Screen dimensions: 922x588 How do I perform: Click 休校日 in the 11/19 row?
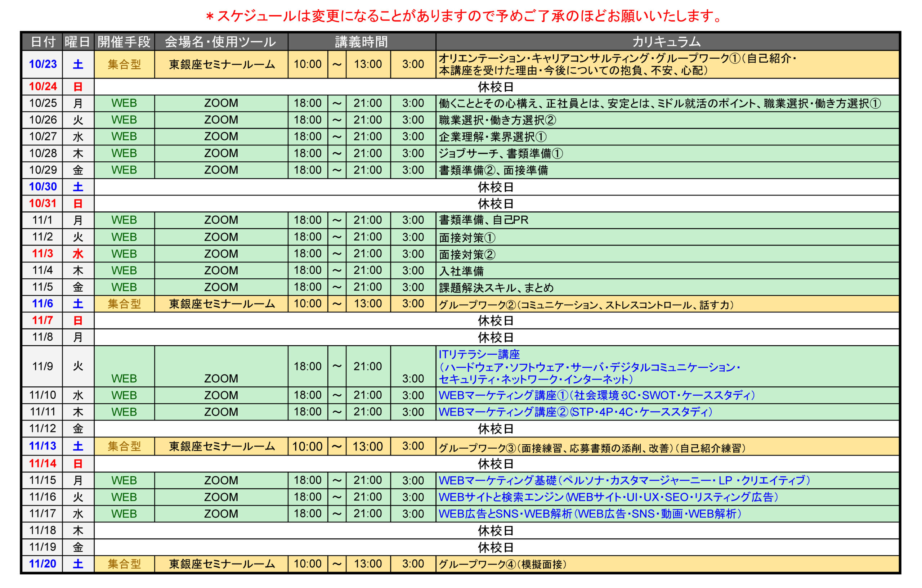click(496, 548)
